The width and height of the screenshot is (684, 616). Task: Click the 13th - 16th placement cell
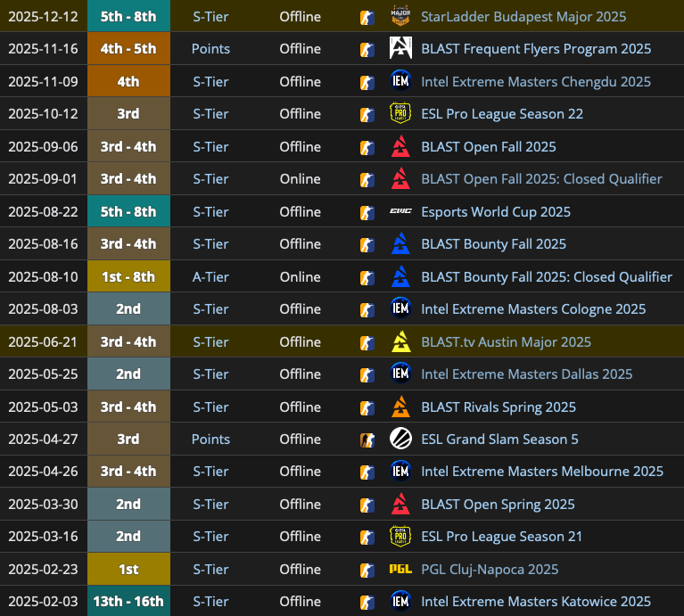coord(128,601)
